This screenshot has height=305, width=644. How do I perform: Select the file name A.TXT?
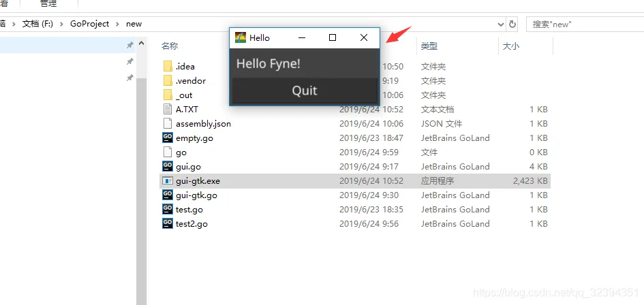coord(187,109)
